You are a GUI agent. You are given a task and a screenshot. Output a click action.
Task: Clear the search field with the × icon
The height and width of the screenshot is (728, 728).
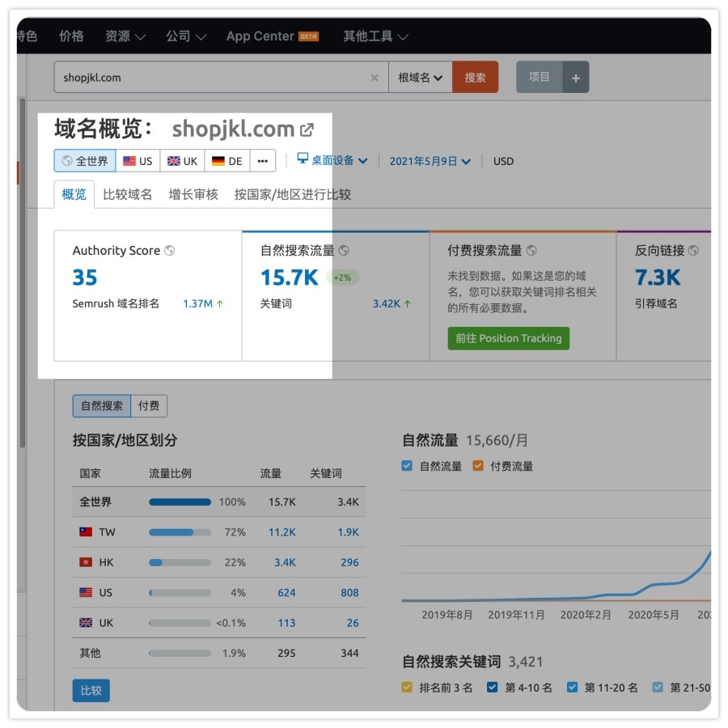[x=375, y=78]
